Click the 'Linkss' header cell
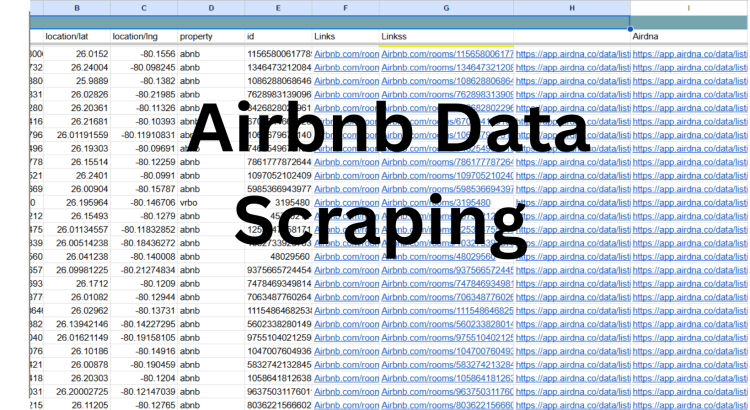Screen dimensions: 750x410 tap(446, 36)
